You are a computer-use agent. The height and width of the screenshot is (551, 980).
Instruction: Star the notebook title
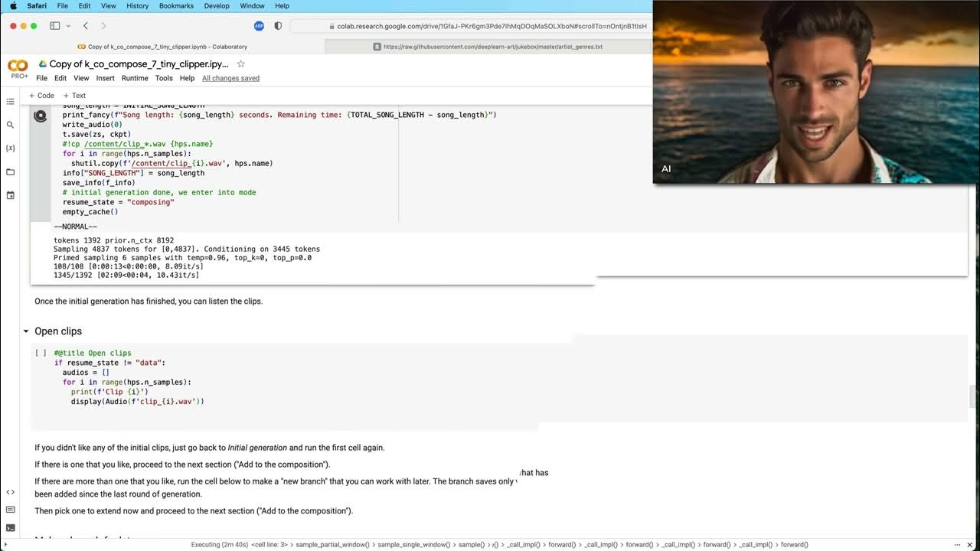tap(240, 64)
